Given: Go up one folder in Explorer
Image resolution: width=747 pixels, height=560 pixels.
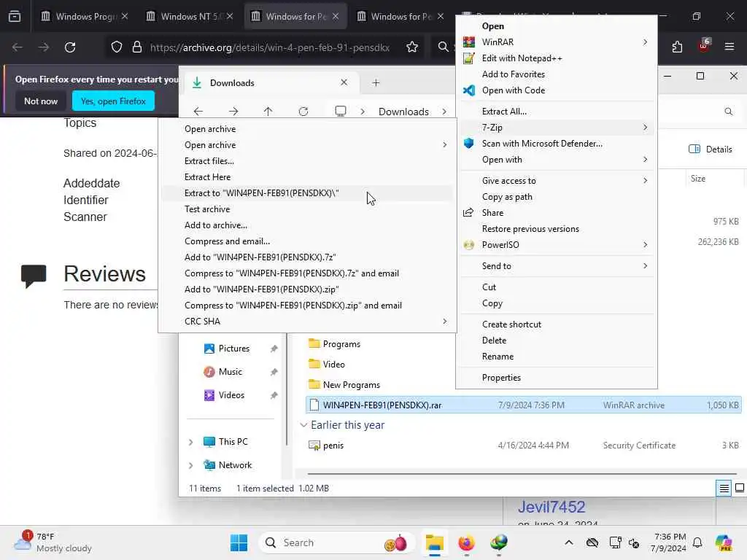Looking at the screenshot, I should [268, 112].
